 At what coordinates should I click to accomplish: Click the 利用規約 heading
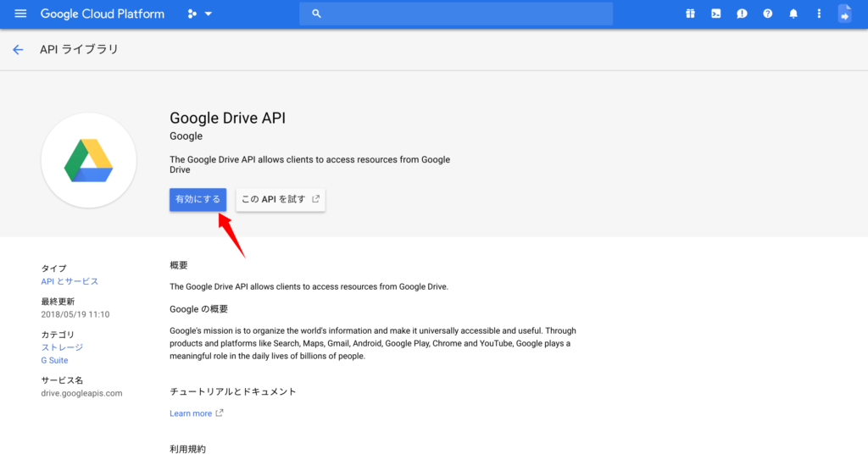187,449
